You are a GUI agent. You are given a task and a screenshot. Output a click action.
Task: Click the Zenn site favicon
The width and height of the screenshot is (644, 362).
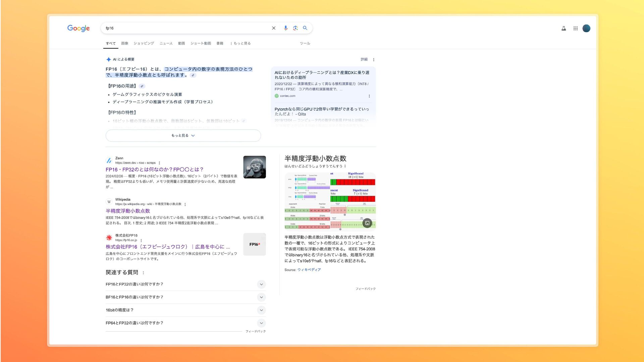click(109, 161)
